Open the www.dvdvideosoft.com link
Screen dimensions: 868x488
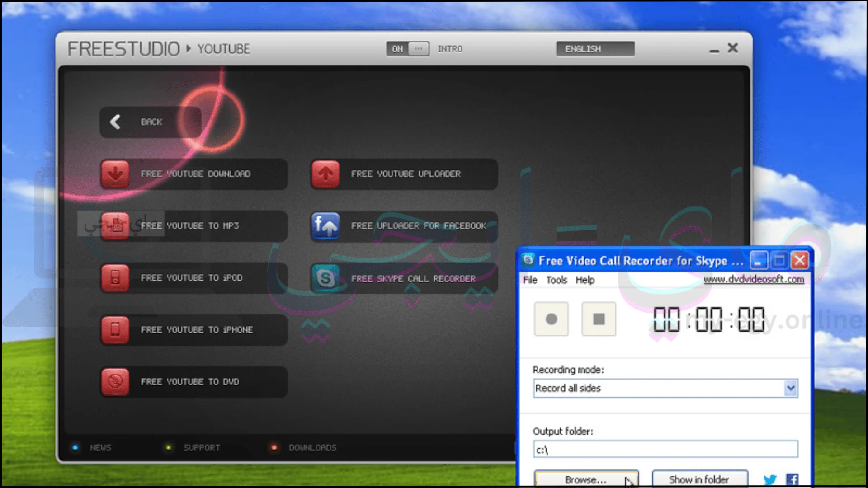point(754,279)
